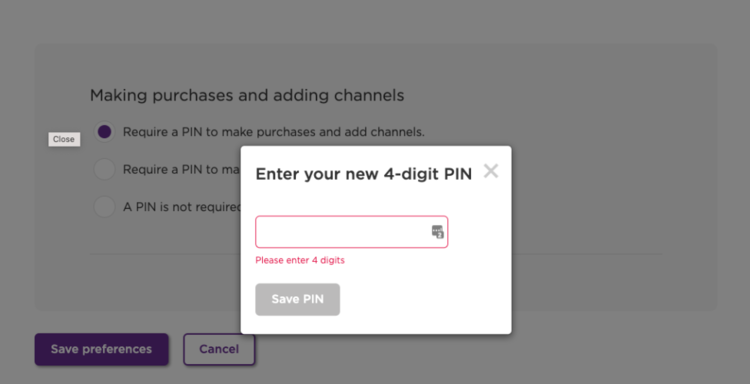Click the 'A PIN is not required' label text
The height and width of the screenshot is (384, 750).
[x=182, y=207]
